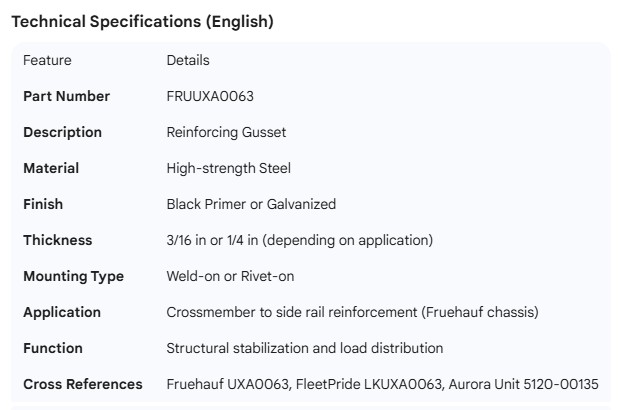
Task: Select the Thickness row label
Action: 57,240
